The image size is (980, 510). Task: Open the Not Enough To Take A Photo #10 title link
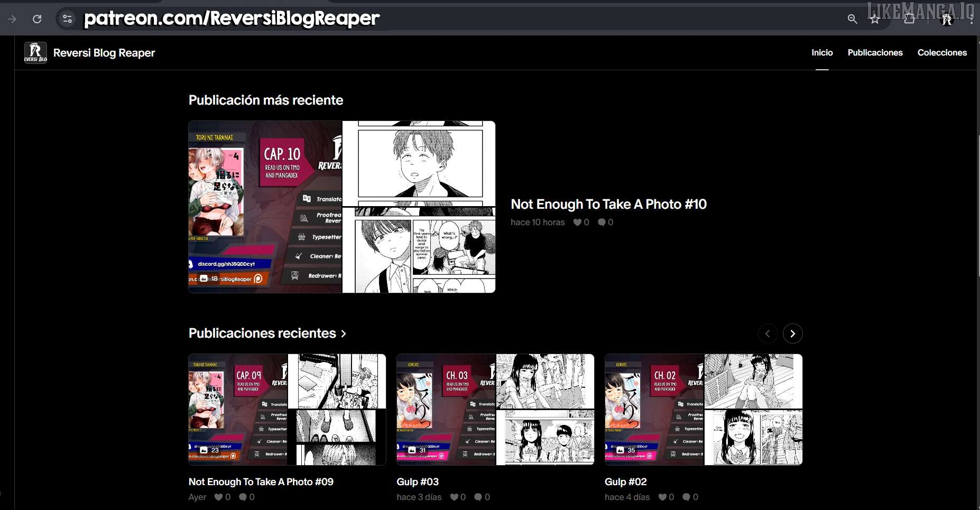pyautogui.click(x=608, y=205)
